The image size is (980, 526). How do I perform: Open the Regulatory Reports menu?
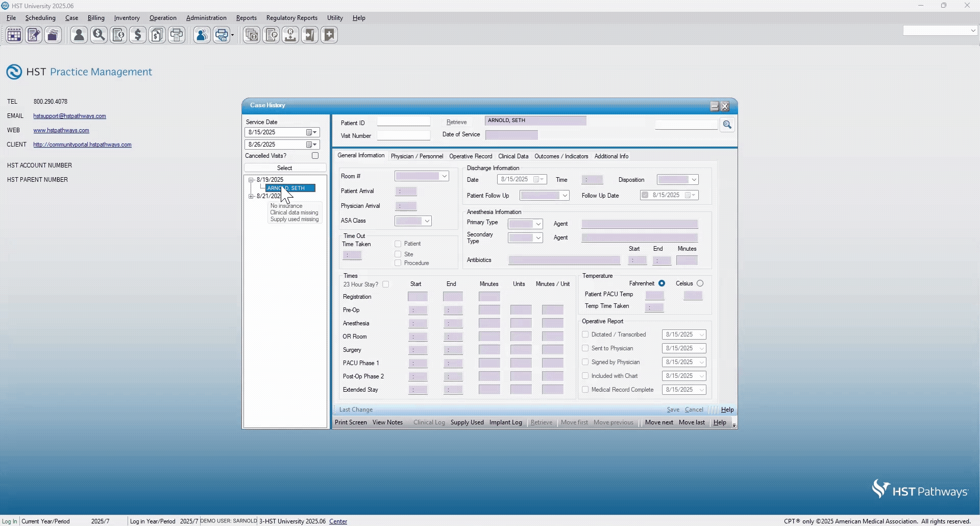pyautogui.click(x=292, y=18)
